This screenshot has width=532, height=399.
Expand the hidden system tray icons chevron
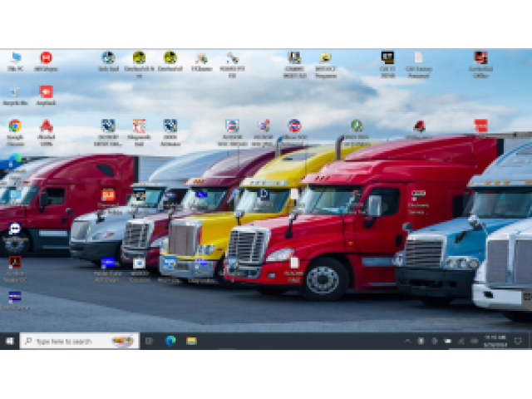tap(408, 341)
